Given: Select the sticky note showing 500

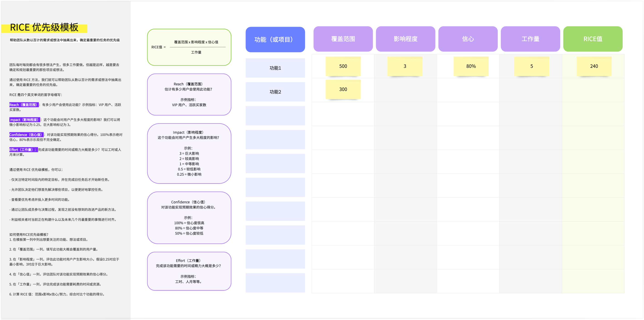Looking at the screenshot, I should point(343,66).
